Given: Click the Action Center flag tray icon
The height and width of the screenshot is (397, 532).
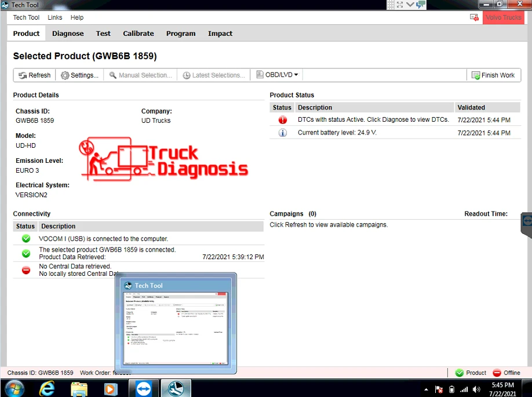Looking at the screenshot, I should pos(439,389).
